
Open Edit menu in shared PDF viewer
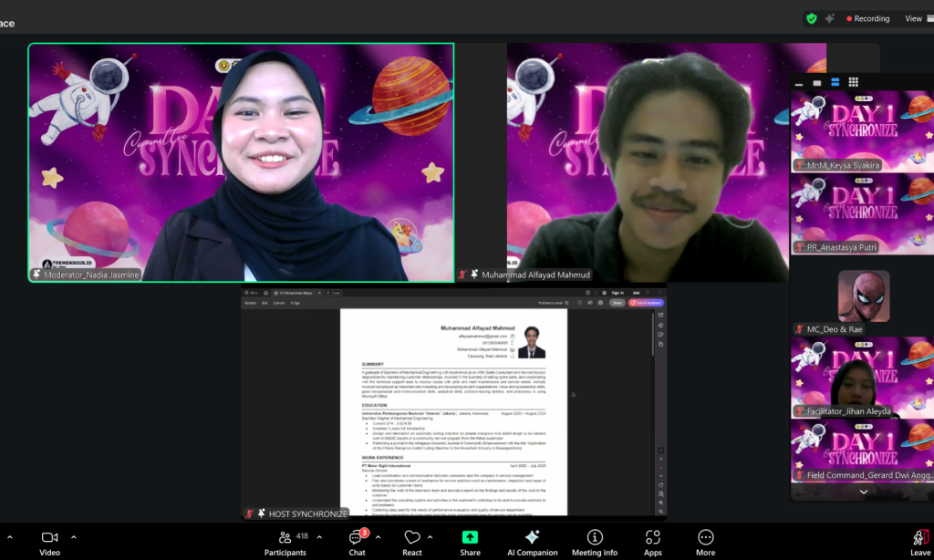tap(265, 303)
